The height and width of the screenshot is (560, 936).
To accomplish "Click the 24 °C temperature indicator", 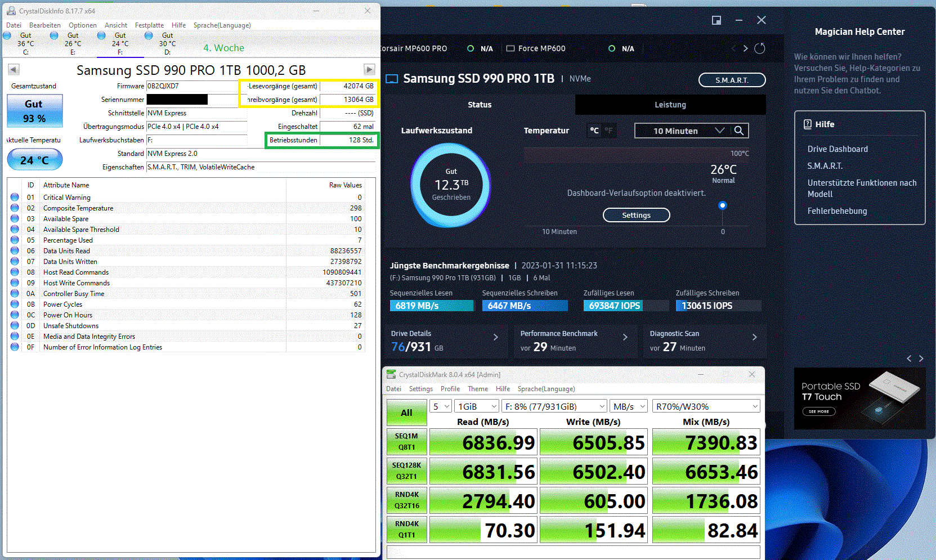I will (34, 160).
